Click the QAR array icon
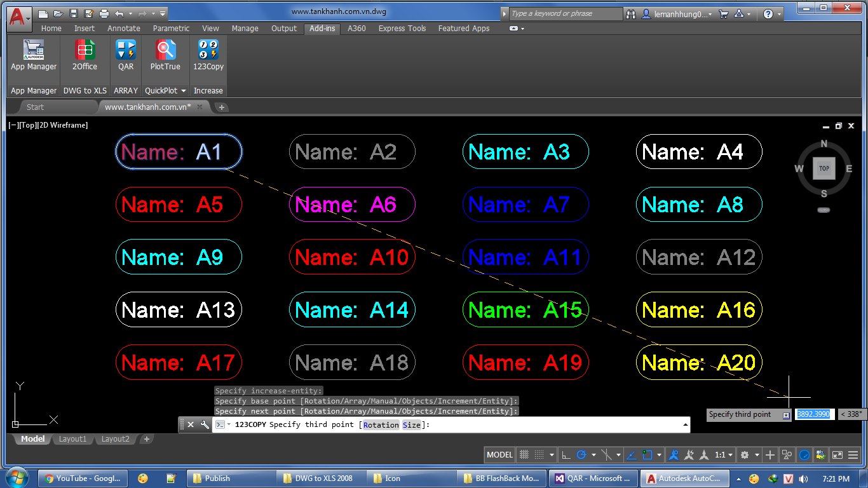The image size is (868, 488). (126, 54)
